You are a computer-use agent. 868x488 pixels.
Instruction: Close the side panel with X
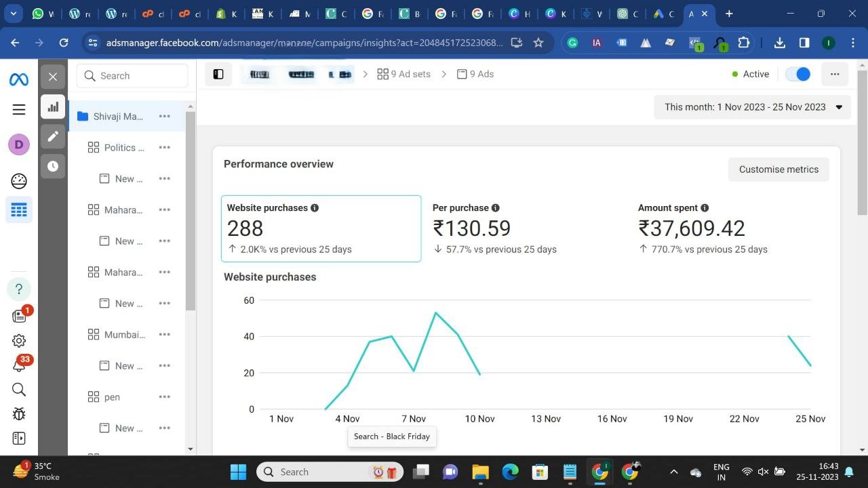pos(53,77)
